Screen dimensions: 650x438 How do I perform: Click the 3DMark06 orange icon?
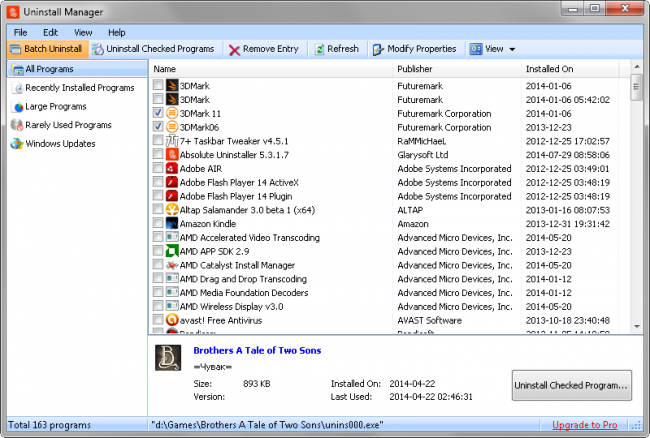pos(172,127)
